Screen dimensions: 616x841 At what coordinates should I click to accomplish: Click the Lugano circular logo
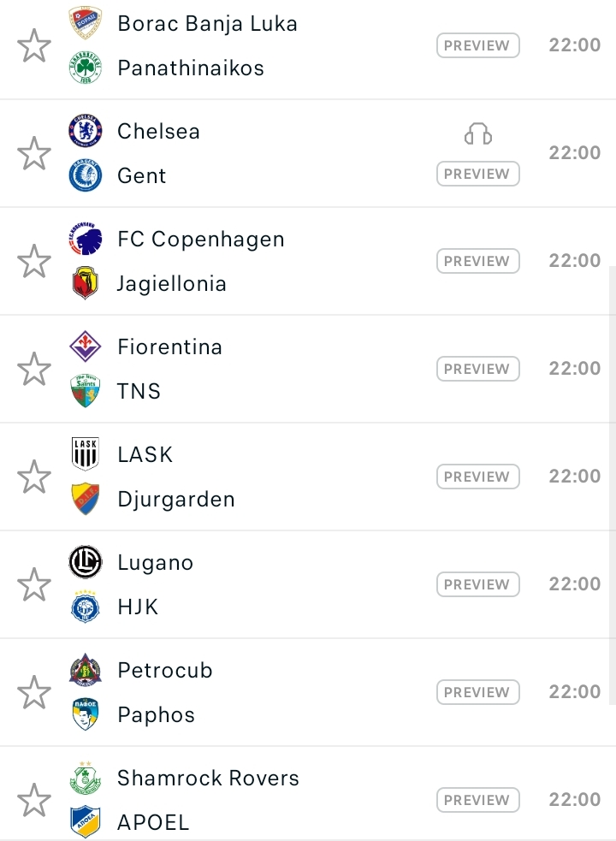(86, 562)
